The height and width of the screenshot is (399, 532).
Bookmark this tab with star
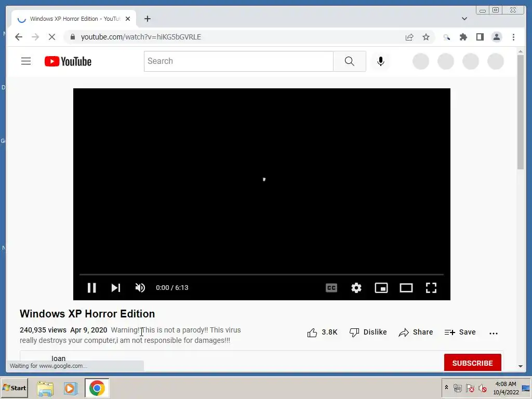click(426, 37)
